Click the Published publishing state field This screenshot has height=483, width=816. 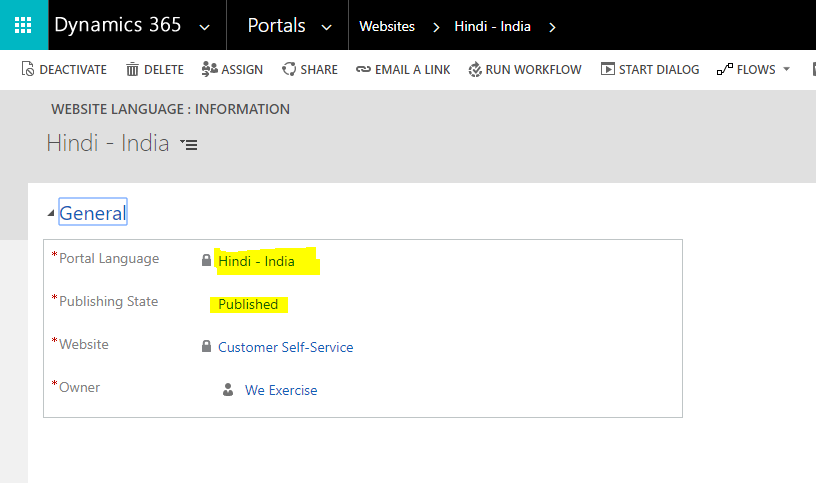pyautogui.click(x=248, y=304)
